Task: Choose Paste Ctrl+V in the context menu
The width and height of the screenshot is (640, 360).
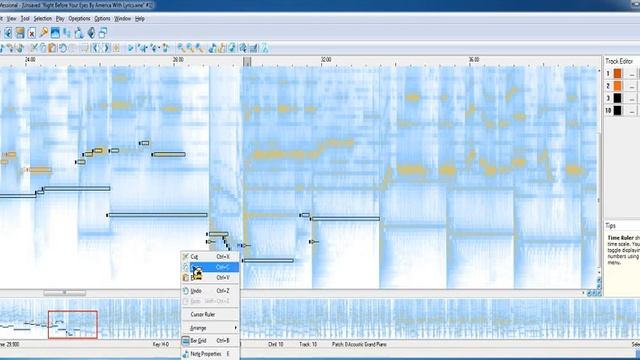Action: (210, 278)
